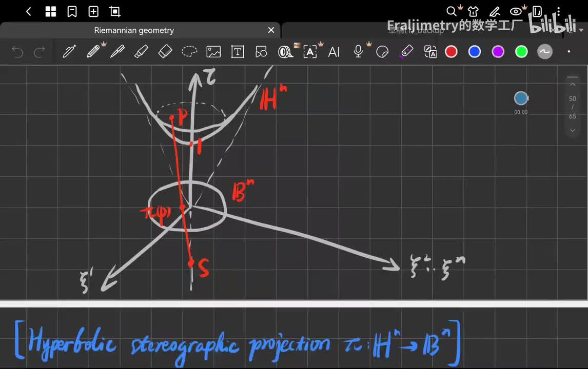
Task: Go to previous page with up chevron
Action: tap(573, 85)
